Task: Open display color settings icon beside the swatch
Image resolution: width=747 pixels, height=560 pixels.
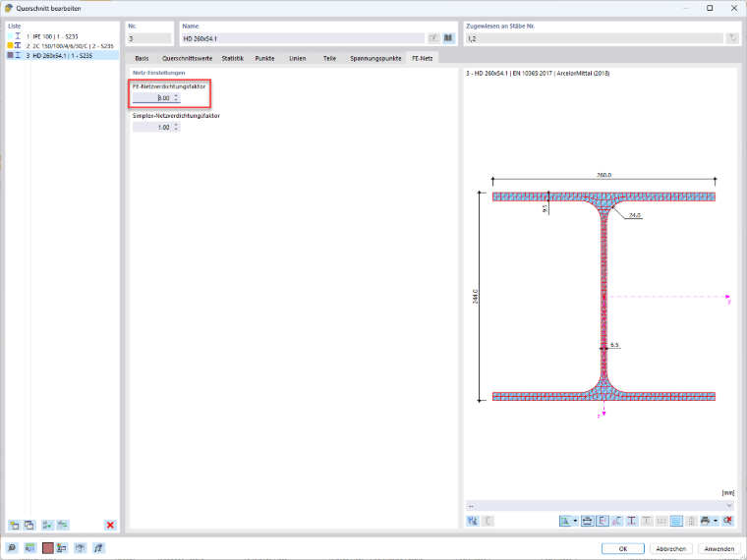Action: click(x=62, y=547)
